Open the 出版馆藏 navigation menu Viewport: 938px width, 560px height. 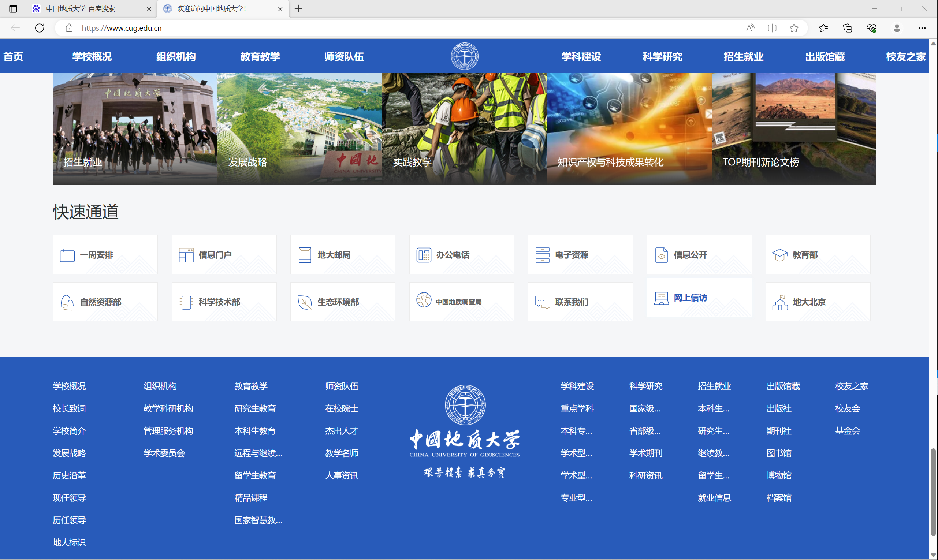click(825, 57)
